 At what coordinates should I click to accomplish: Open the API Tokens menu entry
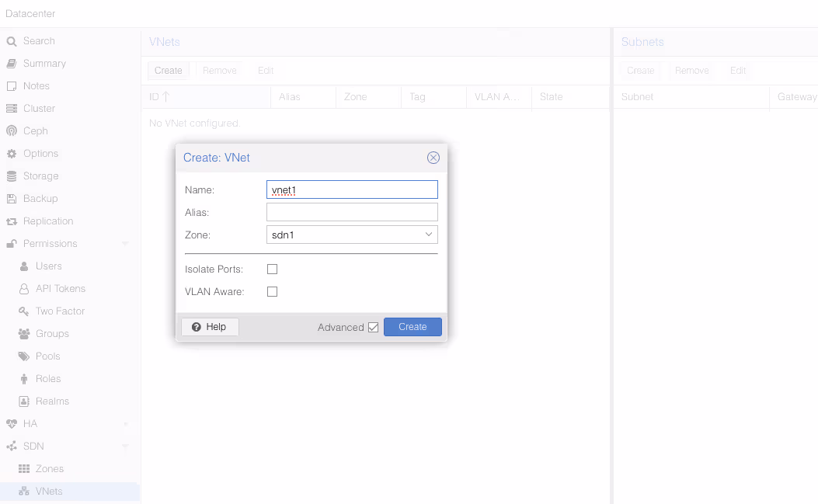[x=60, y=289]
